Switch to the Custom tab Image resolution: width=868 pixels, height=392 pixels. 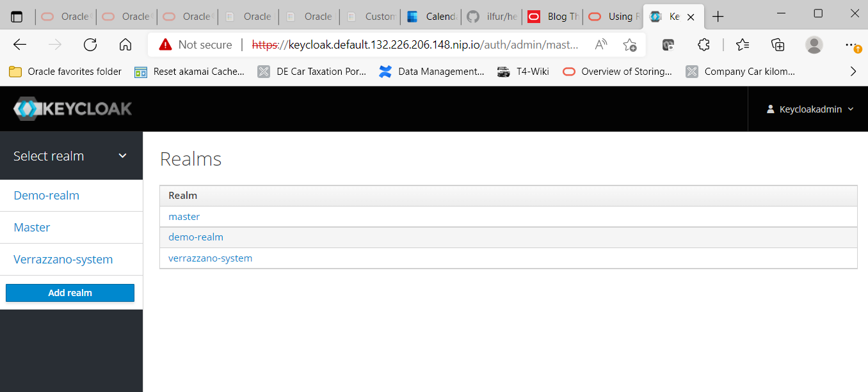(370, 17)
